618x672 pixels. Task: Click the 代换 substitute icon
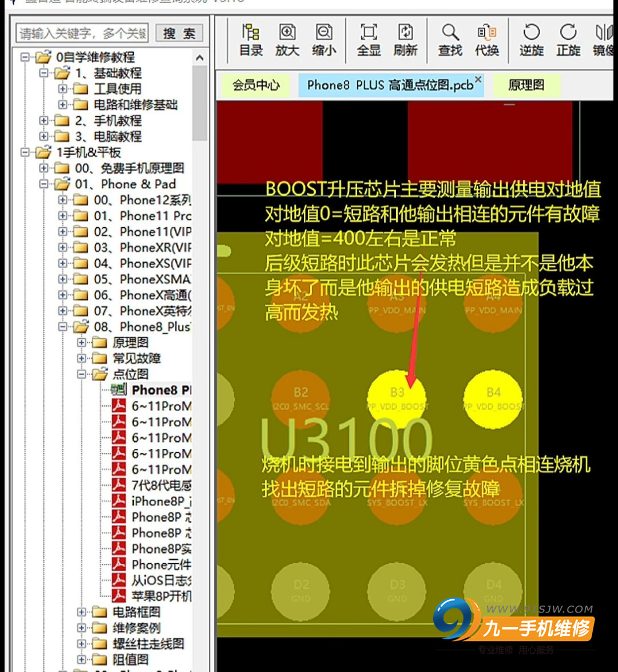click(x=487, y=40)
